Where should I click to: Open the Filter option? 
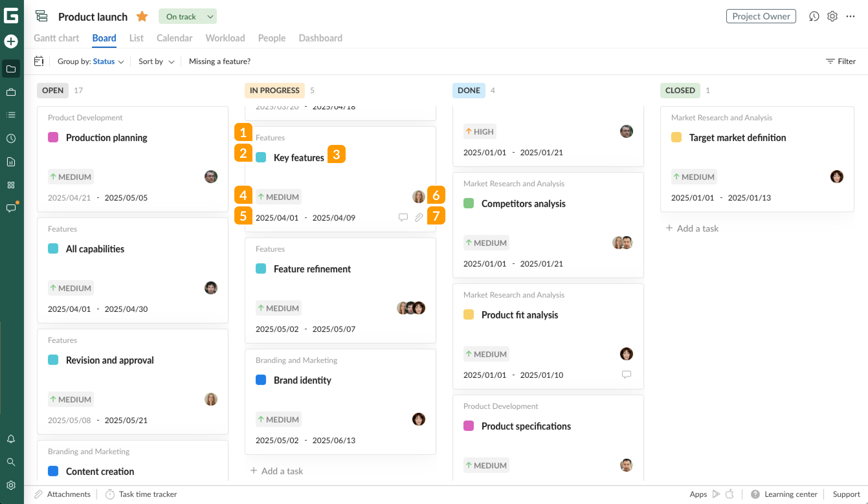point(840,61)
